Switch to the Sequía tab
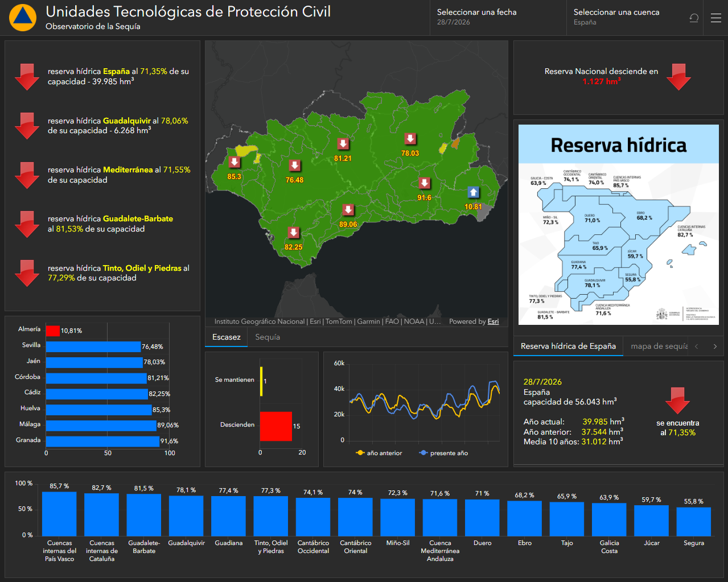Viewport: 728px width, 582px height. pos(268,337)
